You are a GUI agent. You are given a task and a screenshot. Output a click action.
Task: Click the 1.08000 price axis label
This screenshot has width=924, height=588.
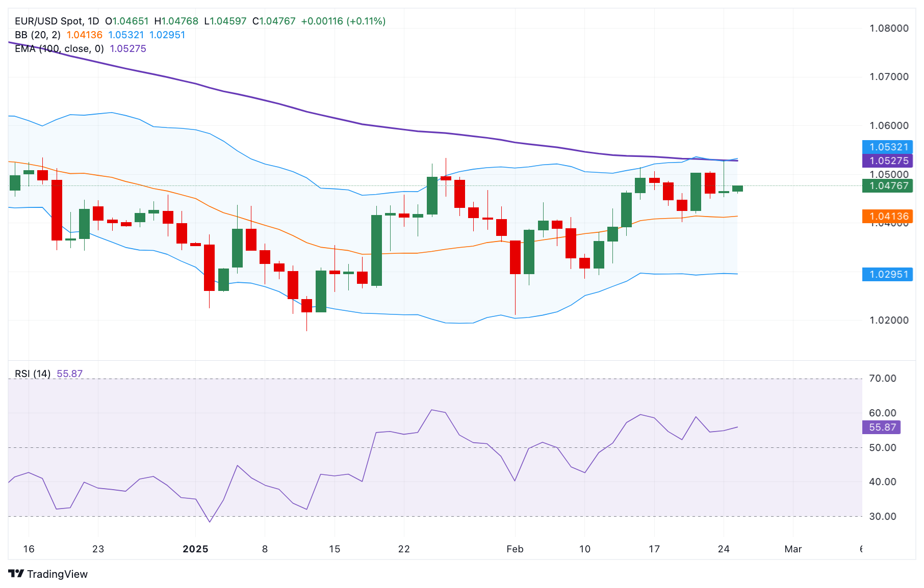[889, 28]
